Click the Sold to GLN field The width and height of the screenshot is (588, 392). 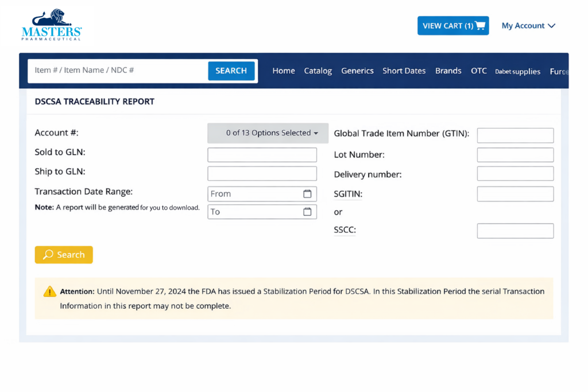262,155
